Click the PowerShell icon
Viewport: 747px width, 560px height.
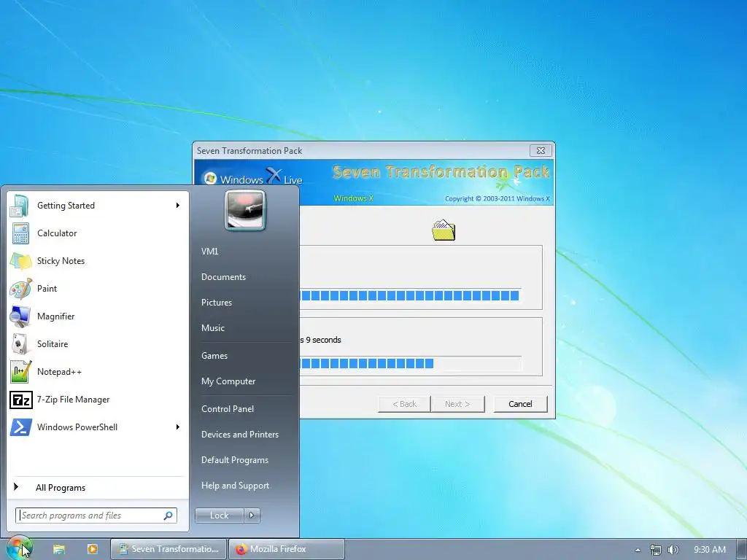pyautogui.click(x=21, y=427)
